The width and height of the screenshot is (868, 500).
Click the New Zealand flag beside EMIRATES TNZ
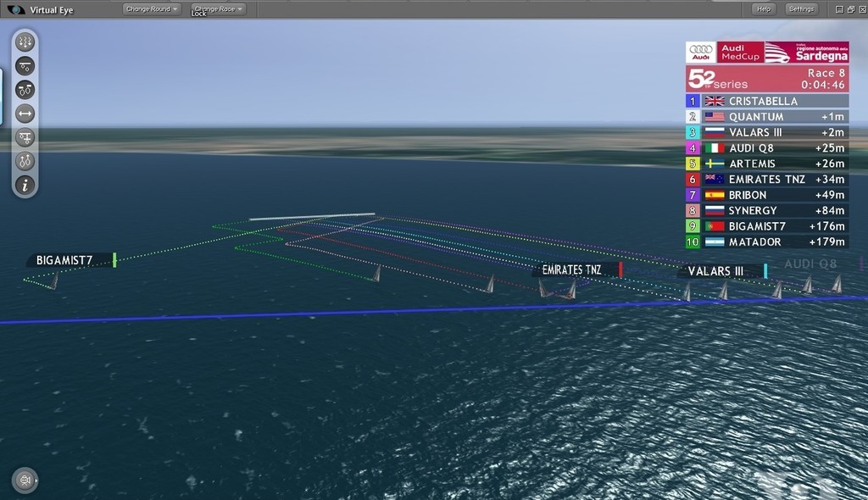coord(715,179)
